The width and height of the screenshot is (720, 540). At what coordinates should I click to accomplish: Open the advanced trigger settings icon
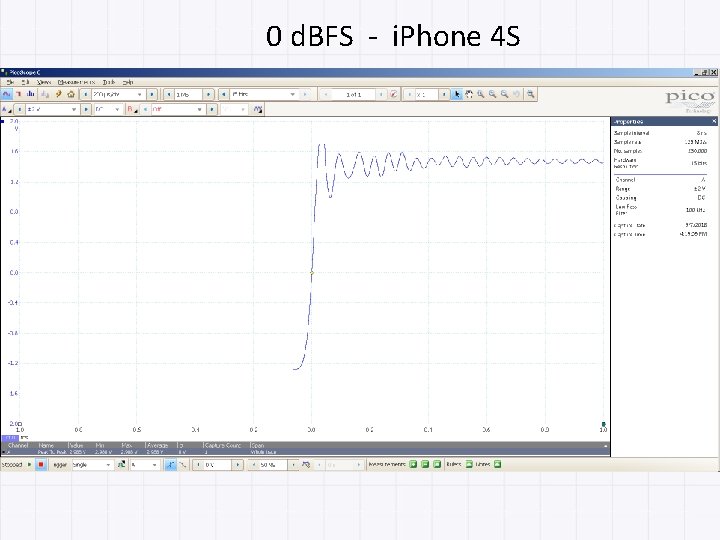(121, 465)
